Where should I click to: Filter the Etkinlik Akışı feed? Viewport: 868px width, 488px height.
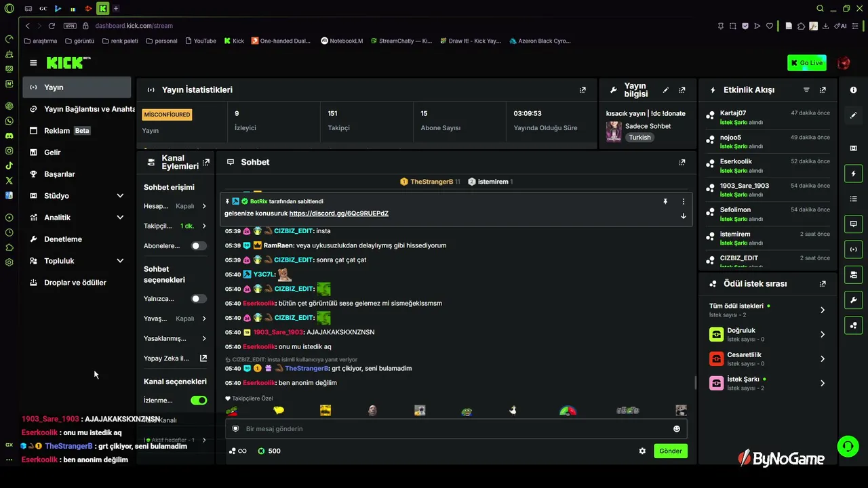[x=806, y=89]
